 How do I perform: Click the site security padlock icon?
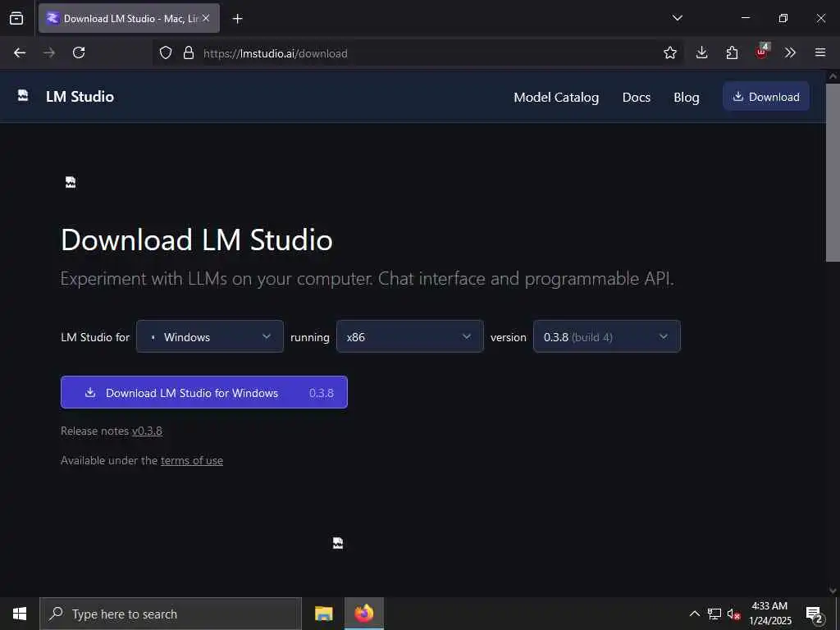pyautogui.click(x=188, y=52)
